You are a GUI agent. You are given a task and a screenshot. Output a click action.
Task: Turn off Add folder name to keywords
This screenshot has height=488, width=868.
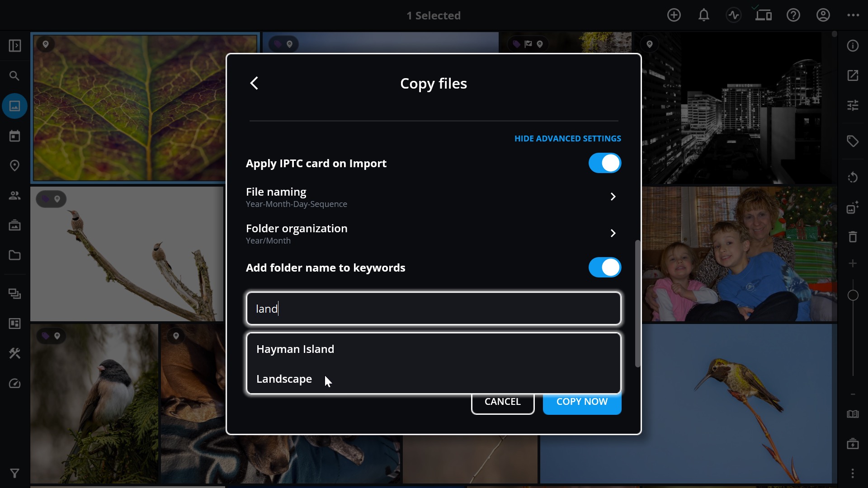605,267
